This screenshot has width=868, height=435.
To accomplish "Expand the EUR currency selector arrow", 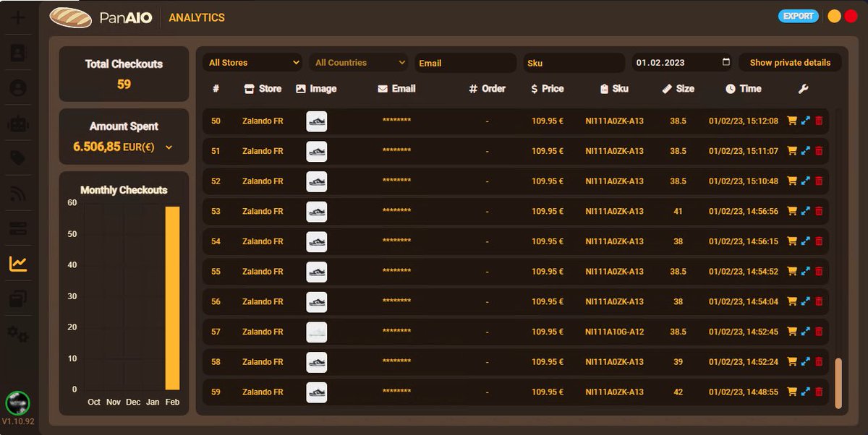I will coord(169,147).
